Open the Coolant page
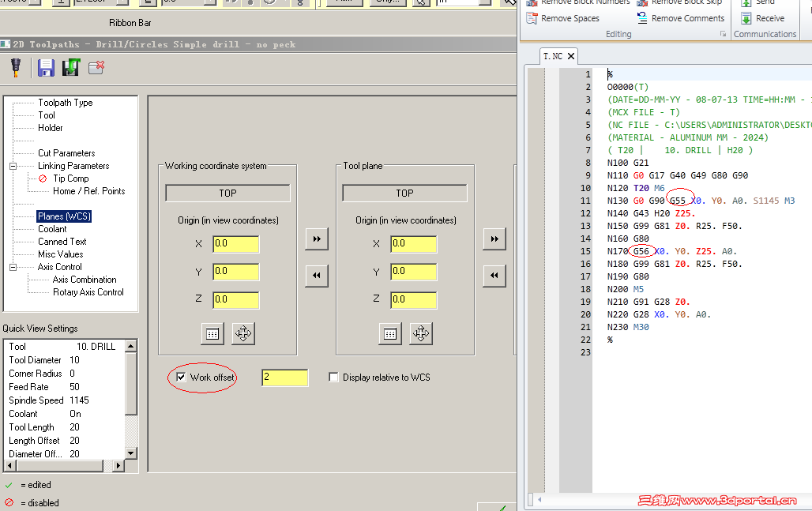 [x=52, y=229]
